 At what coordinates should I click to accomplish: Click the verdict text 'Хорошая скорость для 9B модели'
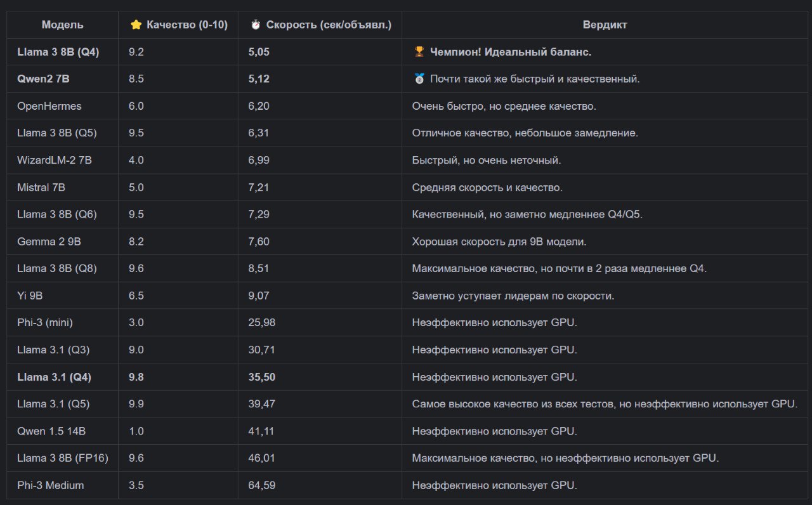pyautogui.click(x=499, y=242)
